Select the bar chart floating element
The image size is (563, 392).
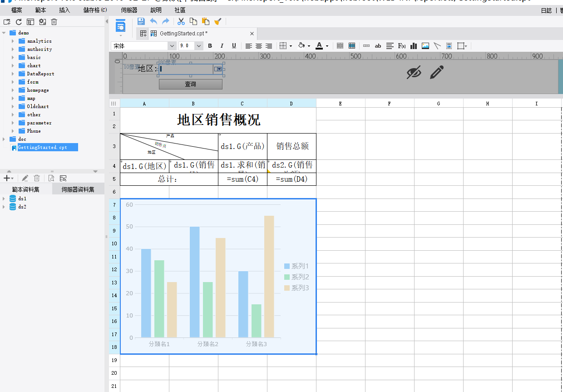tap(218, 276)
